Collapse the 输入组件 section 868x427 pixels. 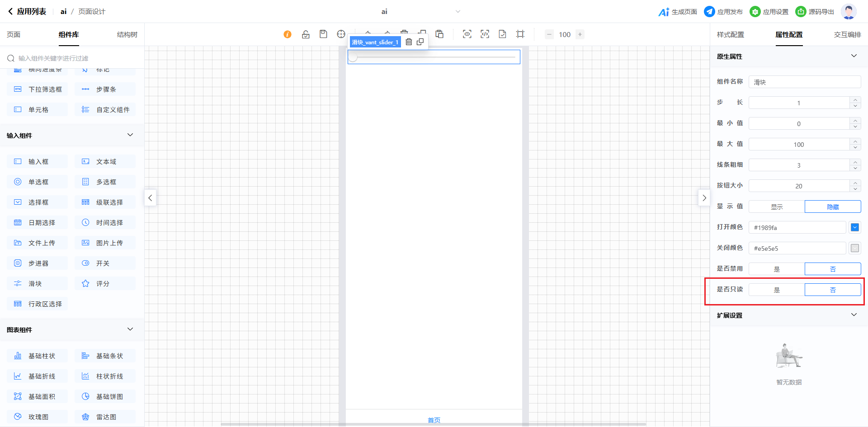coord(130,135)
